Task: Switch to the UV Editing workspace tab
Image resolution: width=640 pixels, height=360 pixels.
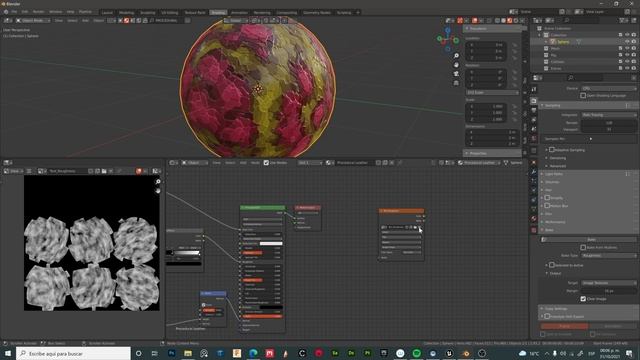Action: click(169, 13)
